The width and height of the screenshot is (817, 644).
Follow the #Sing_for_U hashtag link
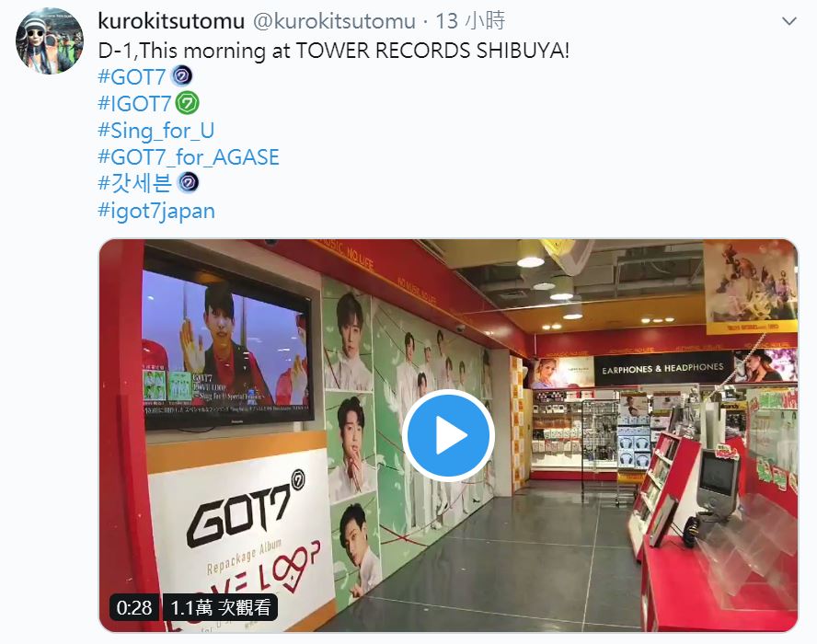click(x=155, y=131)
